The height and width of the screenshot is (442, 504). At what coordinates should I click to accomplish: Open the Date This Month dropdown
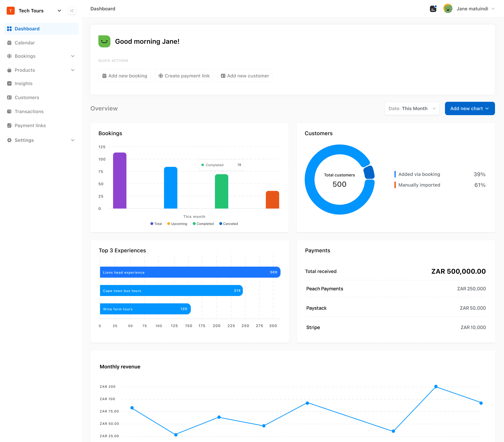412,108
